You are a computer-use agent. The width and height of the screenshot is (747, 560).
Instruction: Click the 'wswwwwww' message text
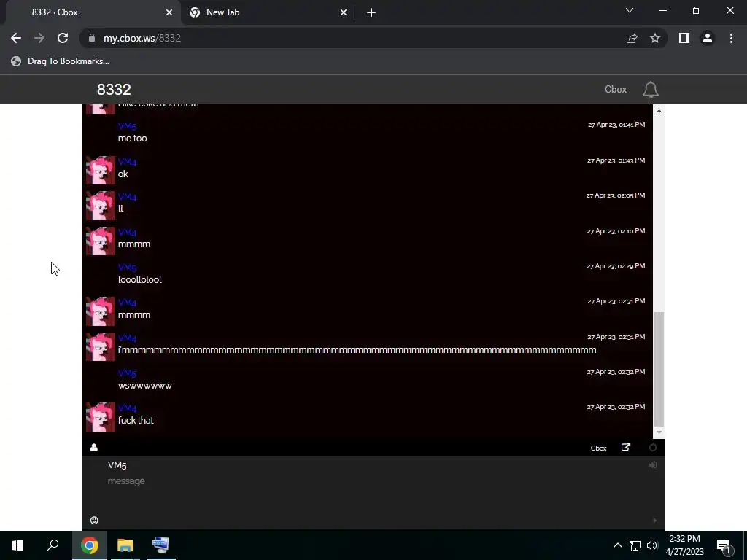pos(145,385)
